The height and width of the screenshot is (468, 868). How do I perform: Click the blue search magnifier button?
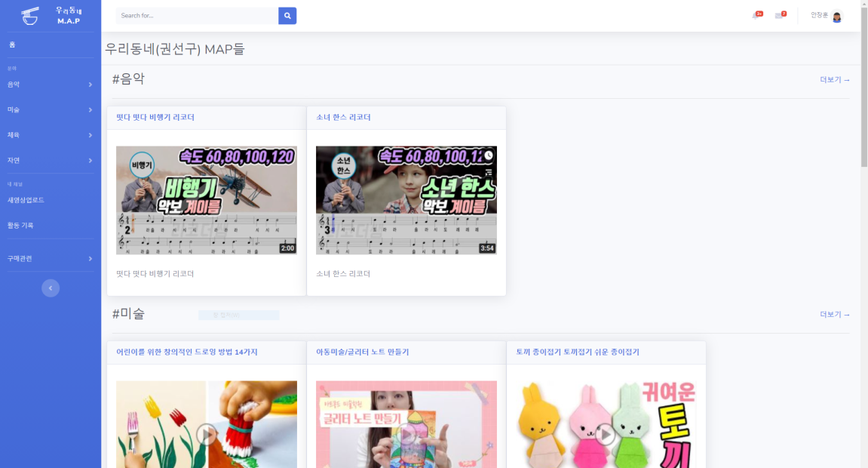pos(287,16)
